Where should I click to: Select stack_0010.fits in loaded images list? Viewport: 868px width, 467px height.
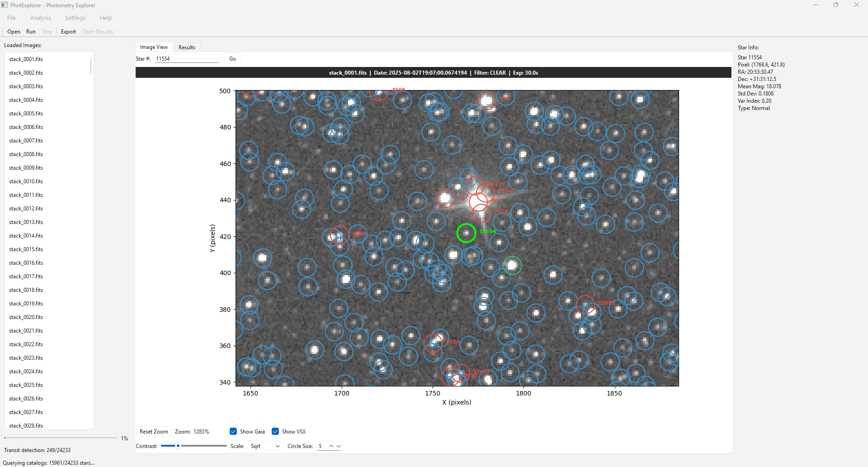[x=26, y=181]
